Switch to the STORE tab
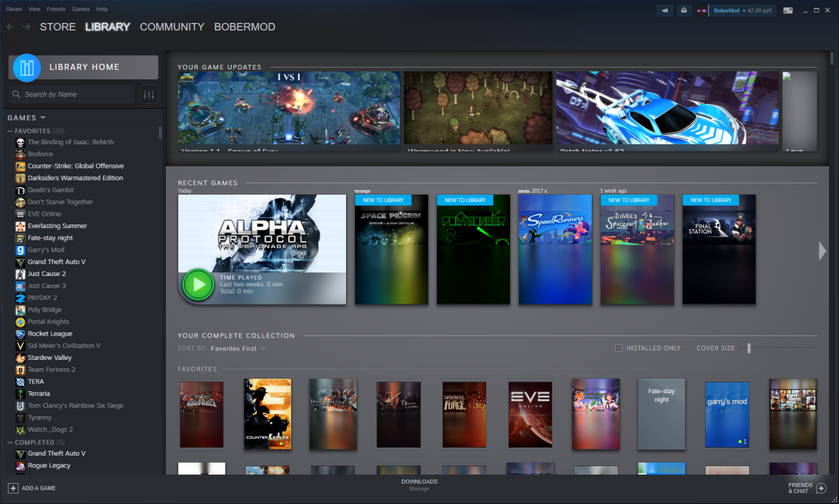The width and height of the screenshot is (839, 504). pyautogui.click(x=58, y=27)
